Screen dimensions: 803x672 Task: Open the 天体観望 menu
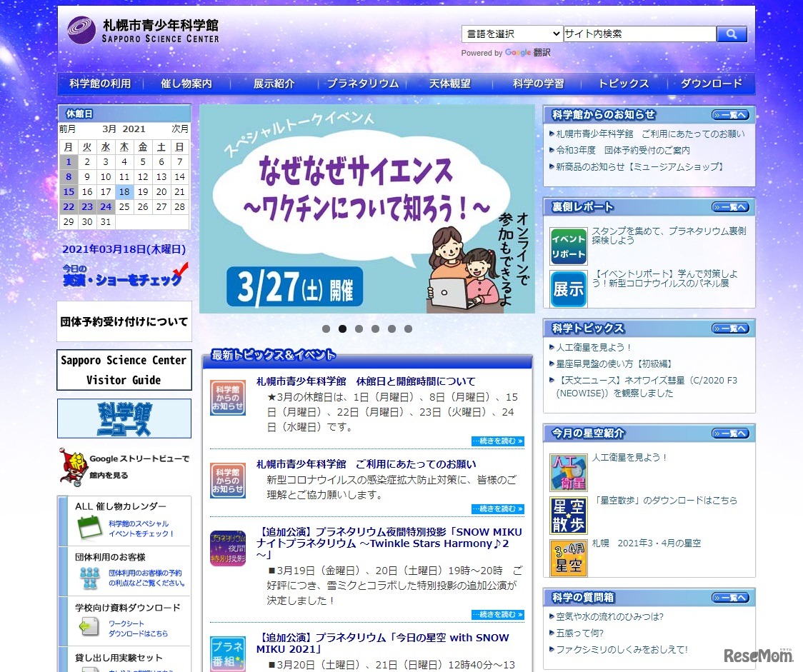pyautogui.click(x=449, y=84)
